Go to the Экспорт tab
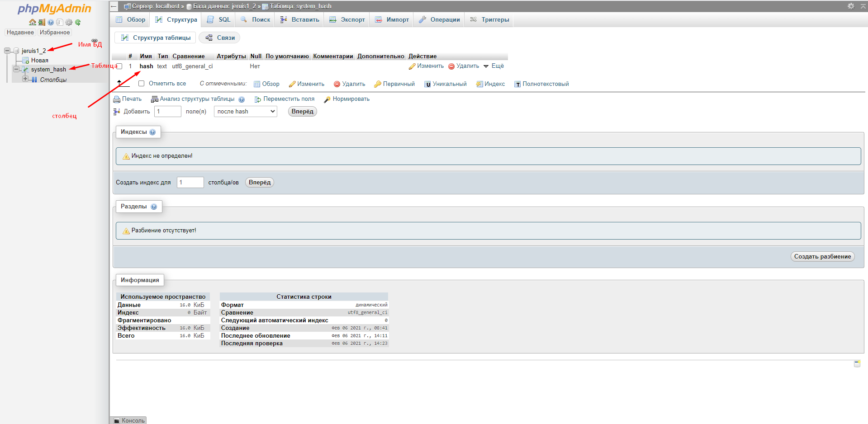The image size is (868, 424). (x=347, y=19)
